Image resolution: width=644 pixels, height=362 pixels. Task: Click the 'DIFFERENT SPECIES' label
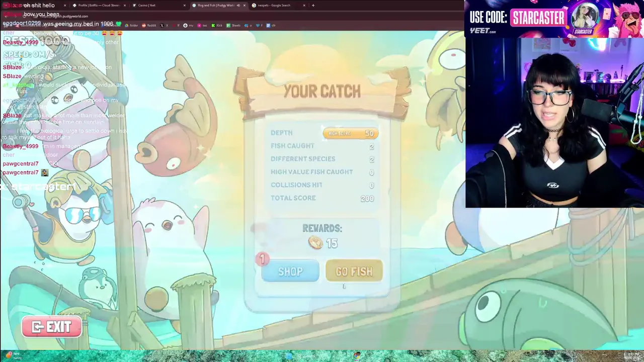303,159
